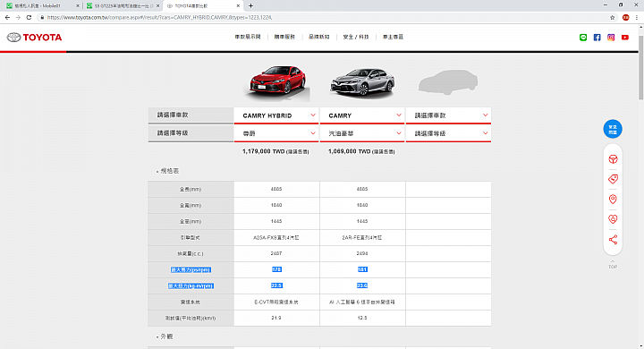Open the third column grade dropdown
This screenshot has width=644, height=349.
tap(448, 133)
